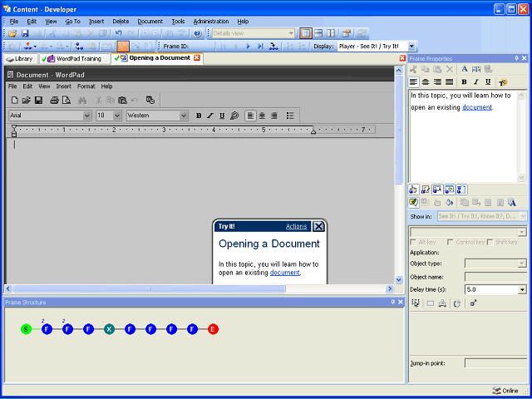Select the red End frame node
Screen dimensions: 532x399
tap(213, 329)
